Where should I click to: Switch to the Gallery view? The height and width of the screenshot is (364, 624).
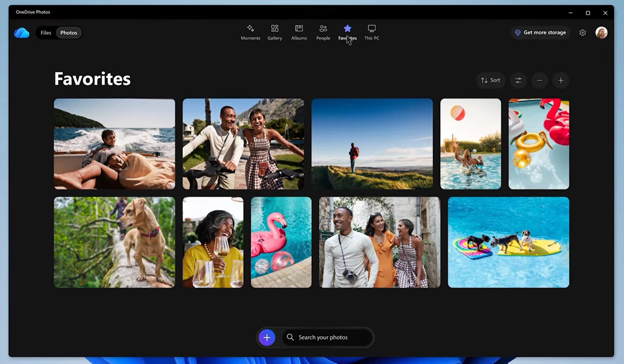pyautogui.click(x=274, y=32)
